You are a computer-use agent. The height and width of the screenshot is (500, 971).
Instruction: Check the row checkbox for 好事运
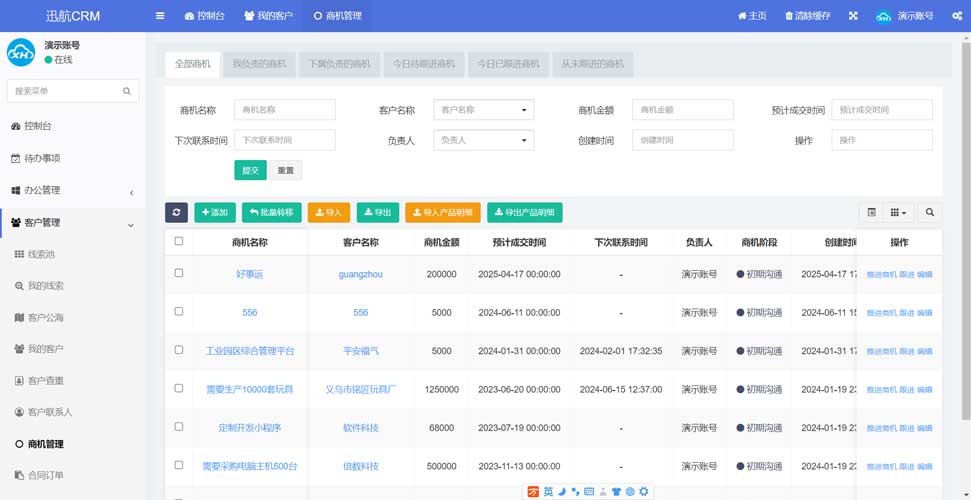[179, 273]
